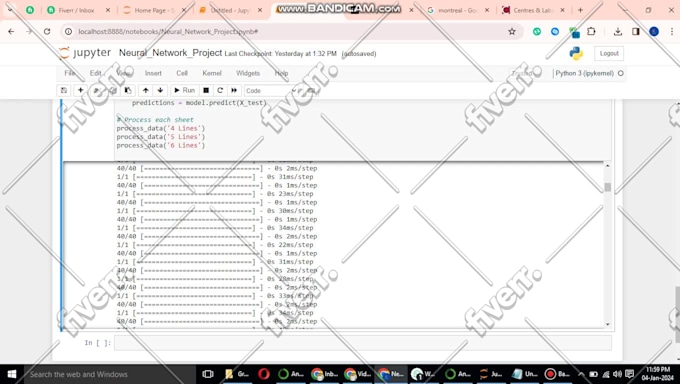Click the Python logo near Logout
680x384 pixels.
click(576, 53)
